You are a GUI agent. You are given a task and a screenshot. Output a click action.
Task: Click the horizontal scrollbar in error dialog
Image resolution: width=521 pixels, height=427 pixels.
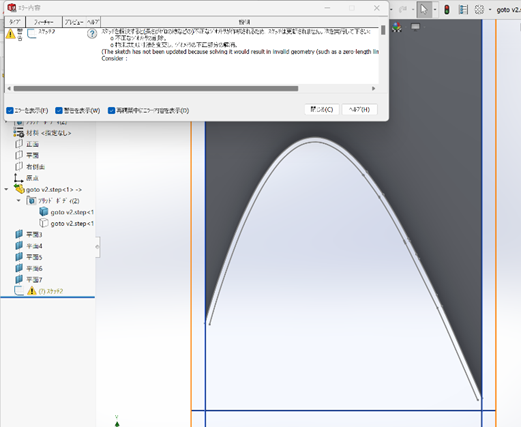pos(156,89)
